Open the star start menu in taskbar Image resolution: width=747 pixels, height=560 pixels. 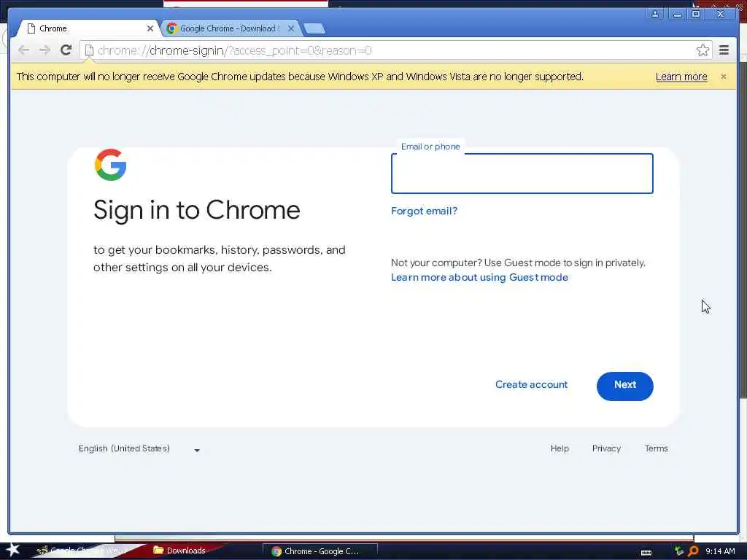point(12,550)
